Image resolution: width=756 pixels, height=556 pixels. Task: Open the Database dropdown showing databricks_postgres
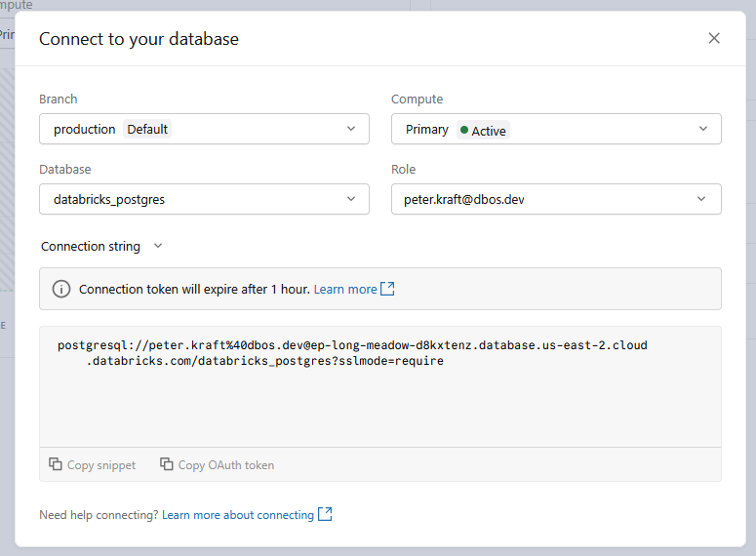click(x=204, y=199)
